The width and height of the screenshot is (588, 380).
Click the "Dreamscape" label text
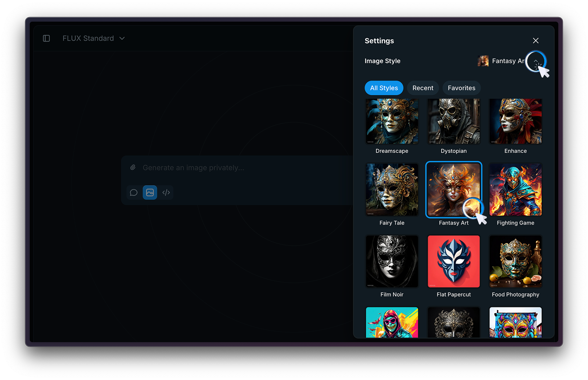[392, 151]
